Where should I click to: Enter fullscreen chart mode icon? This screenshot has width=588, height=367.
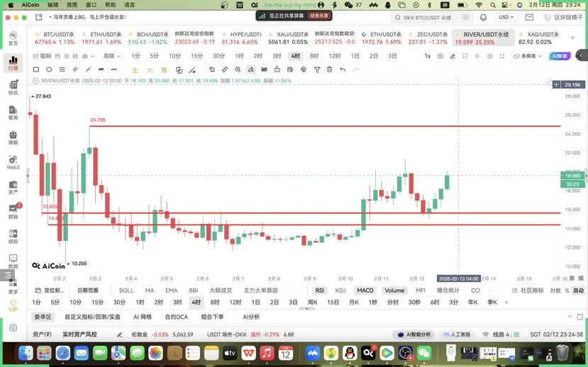[502, 56]
